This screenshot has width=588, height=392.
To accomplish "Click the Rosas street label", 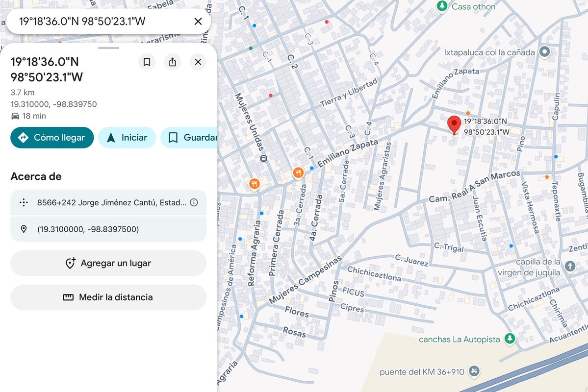I will pos(294,332).
